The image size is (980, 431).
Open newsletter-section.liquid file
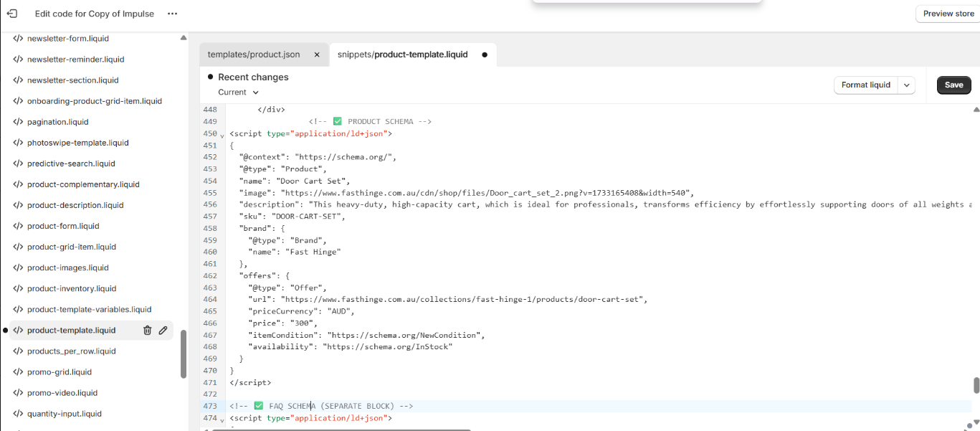pos(73,80)
